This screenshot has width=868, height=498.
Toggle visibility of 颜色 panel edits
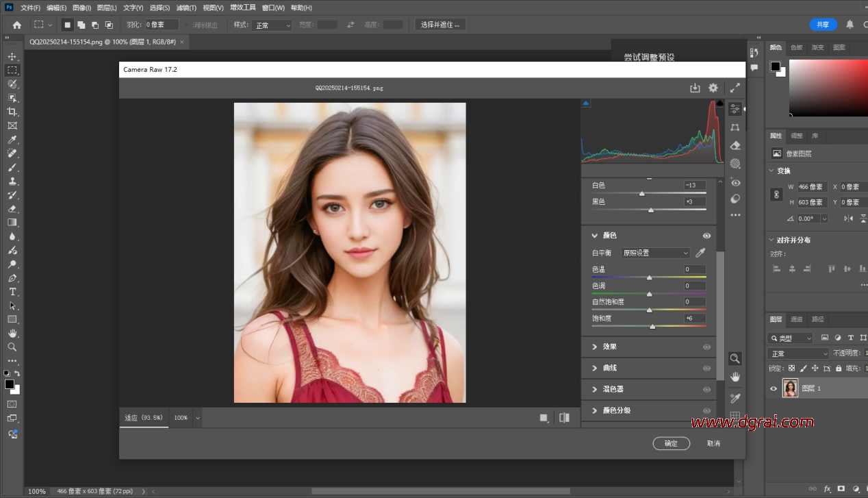pos(706,236)
